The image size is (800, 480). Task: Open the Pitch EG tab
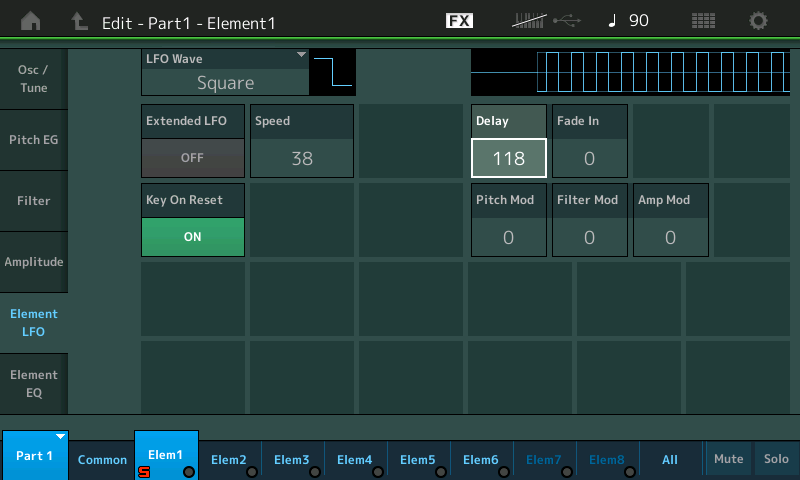pos(34,140)
